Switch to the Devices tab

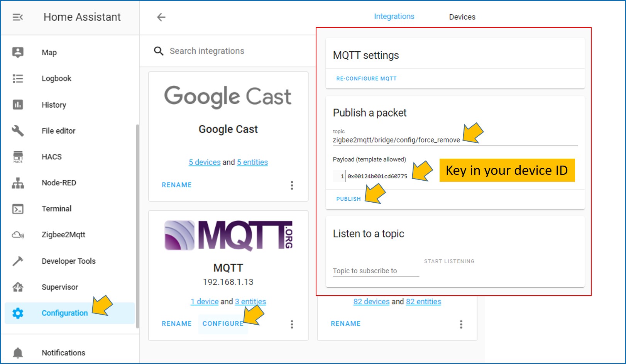tap(462, 17)
